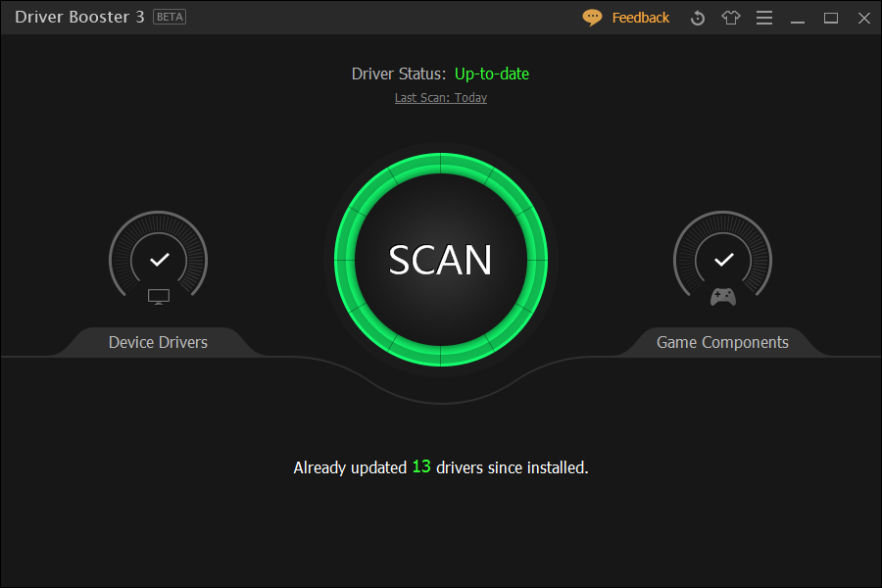
Task: Click the Game Components gauge checkmark
Action: (723, 260)
